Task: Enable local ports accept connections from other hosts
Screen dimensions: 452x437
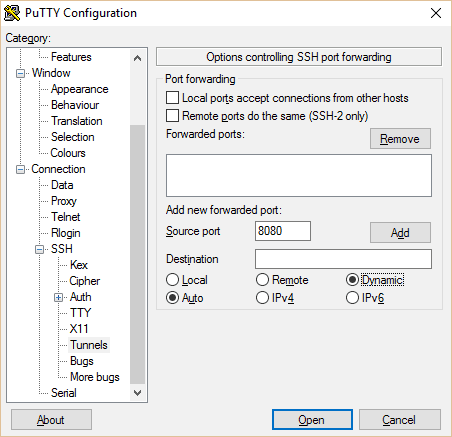Action: (x=172, y=98)
